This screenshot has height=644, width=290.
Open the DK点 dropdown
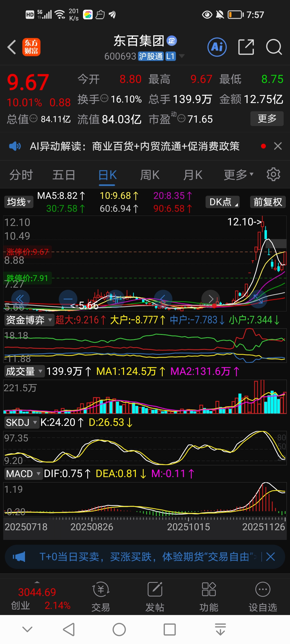click(x=223, y=202)
